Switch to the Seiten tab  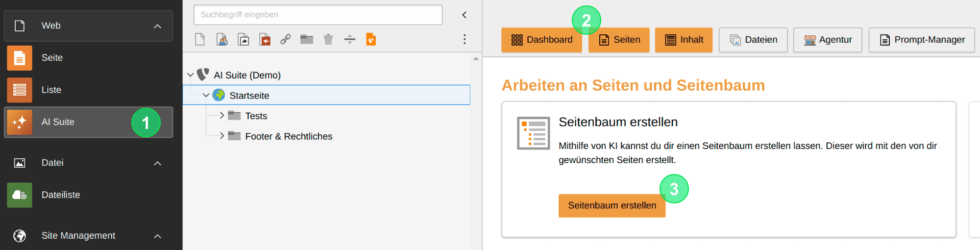coord(619,40)
